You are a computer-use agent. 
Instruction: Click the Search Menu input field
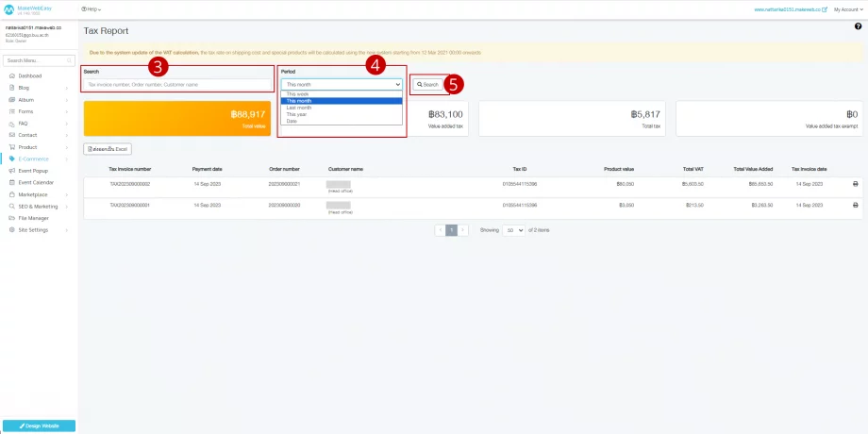tap(39, 60)
